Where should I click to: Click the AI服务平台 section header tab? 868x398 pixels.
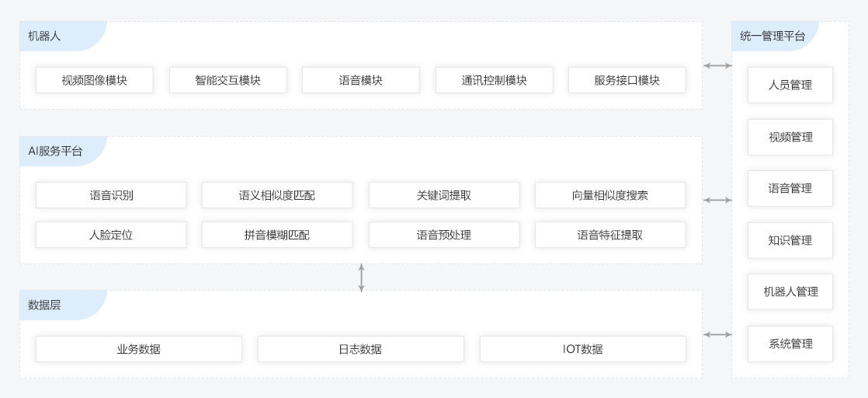pyautogui.click(x=56, y=151)
